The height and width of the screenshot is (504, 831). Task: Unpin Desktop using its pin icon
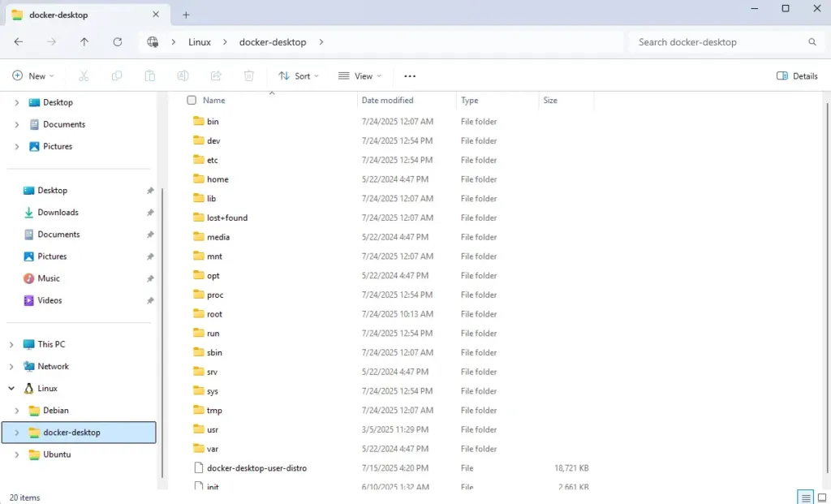tap(150, 190)
